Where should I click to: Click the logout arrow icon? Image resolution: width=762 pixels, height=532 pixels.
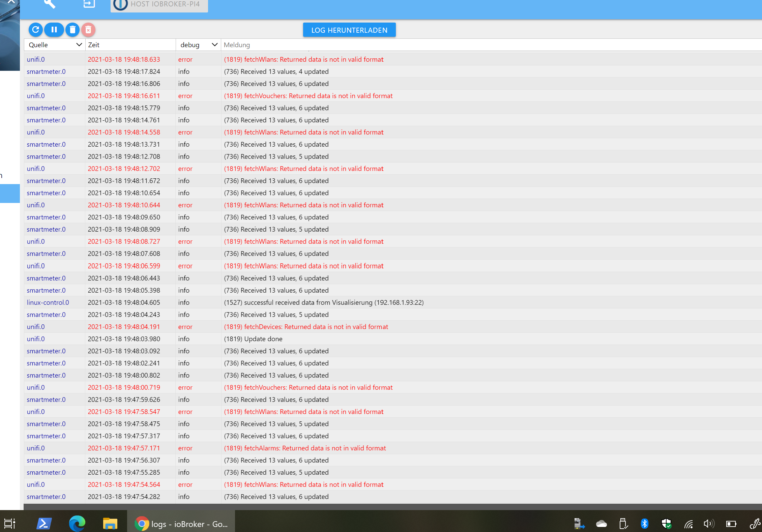89,4
